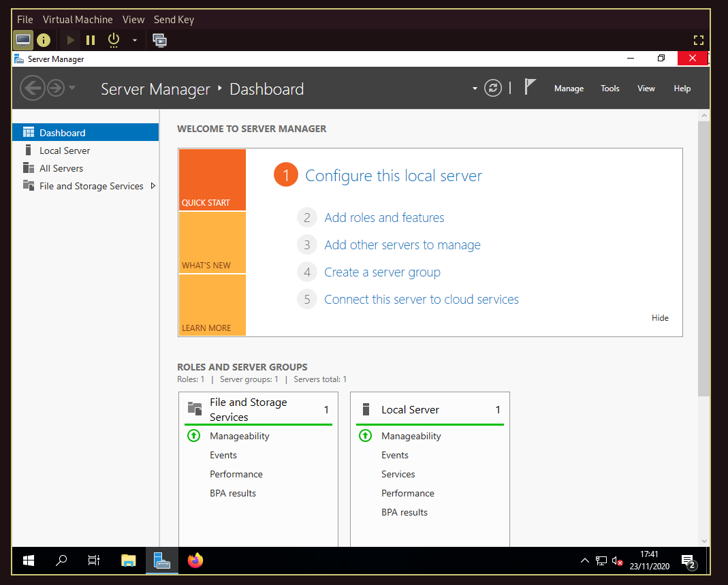
Task: Open Events in File and Storage Services tile
Action: tap(223, 455)
